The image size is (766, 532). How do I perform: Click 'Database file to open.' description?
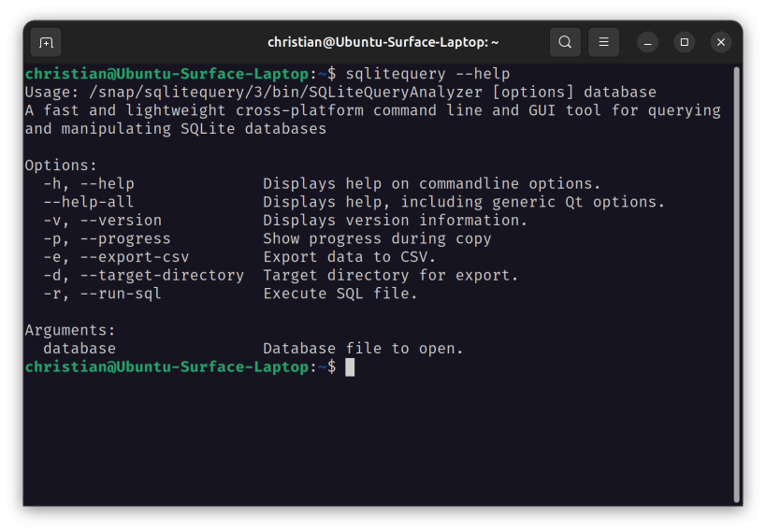pos(363,349)
